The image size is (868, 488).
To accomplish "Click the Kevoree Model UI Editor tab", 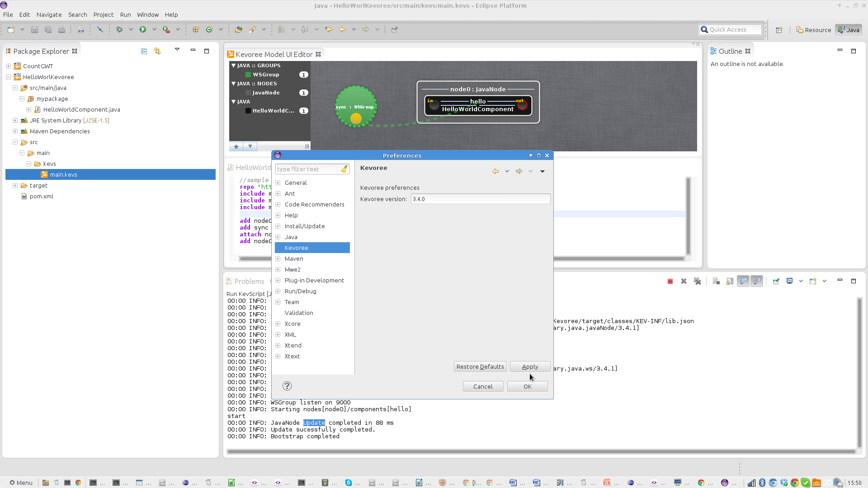I will (x=275, y=54).
